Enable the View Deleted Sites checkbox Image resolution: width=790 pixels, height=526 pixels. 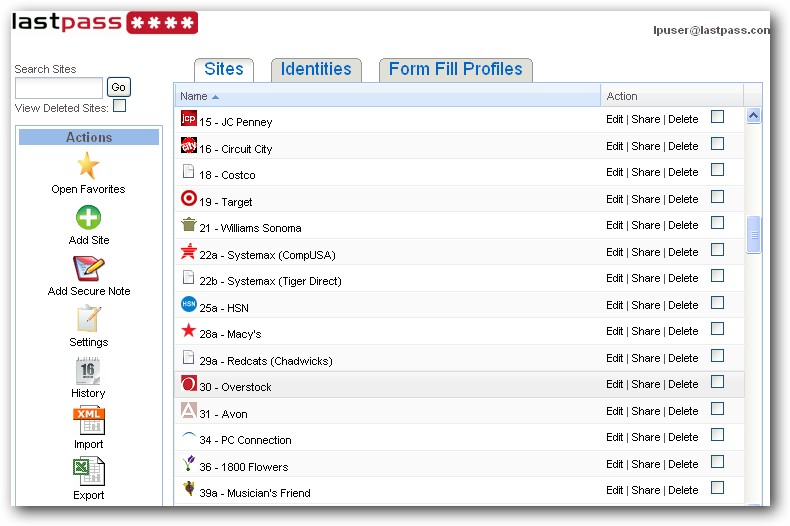click(x=119, y=106)
